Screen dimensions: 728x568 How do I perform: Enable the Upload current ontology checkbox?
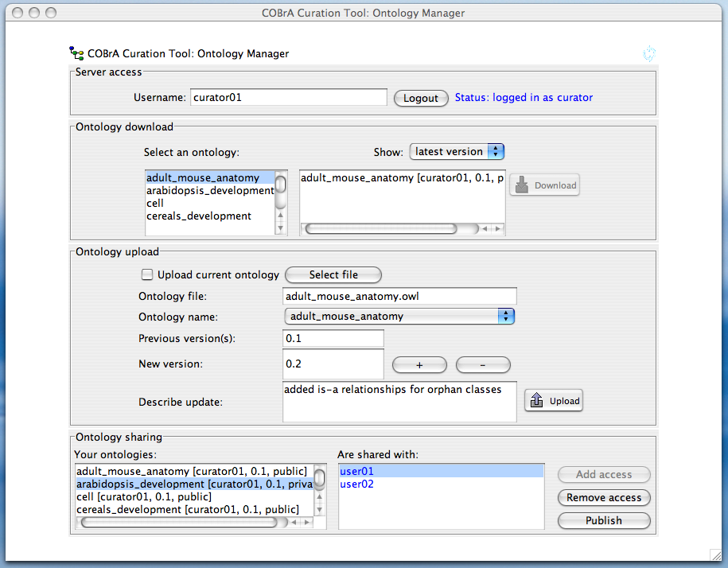pyautogui.click(x=146, y=275)
